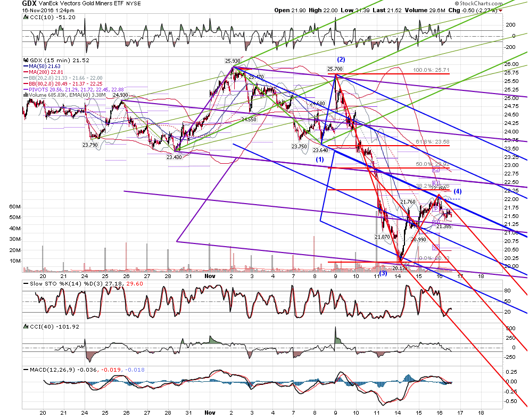529x420 pixels.
Task: Click the NYSE exchange label
Action: click(x=134, y=3)
